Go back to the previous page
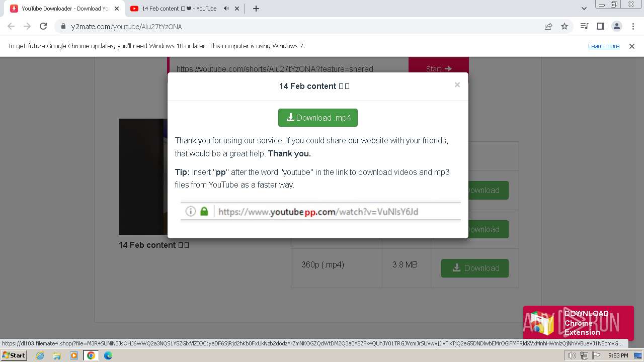This screenshot has width=644, height=362. click(x=11, y=26)
